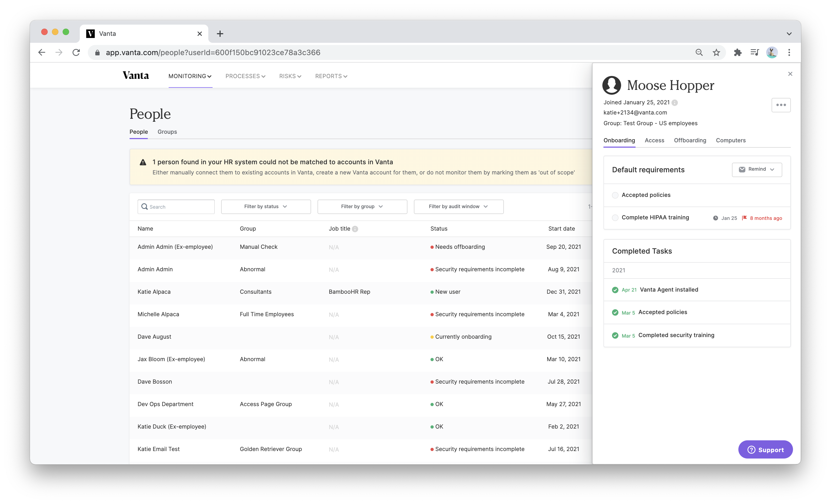This screenshot has height=504, width=831.
Task: Click the green check for Vanta Agent installed
Action: [615, 290]
